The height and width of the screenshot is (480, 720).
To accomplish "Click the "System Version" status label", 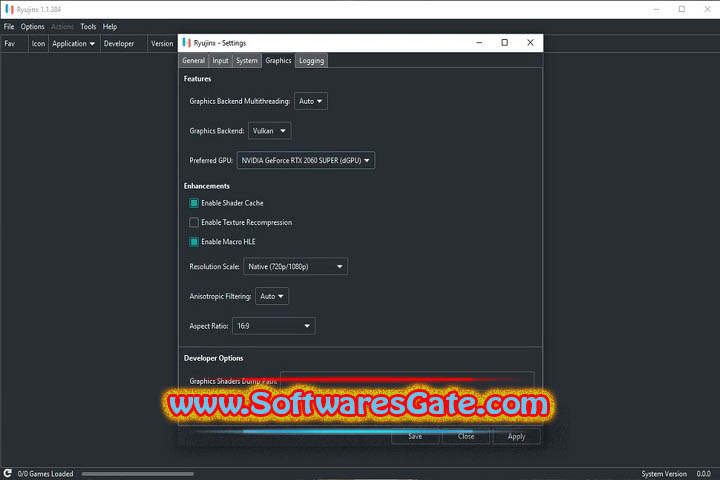I will (664, 474).
